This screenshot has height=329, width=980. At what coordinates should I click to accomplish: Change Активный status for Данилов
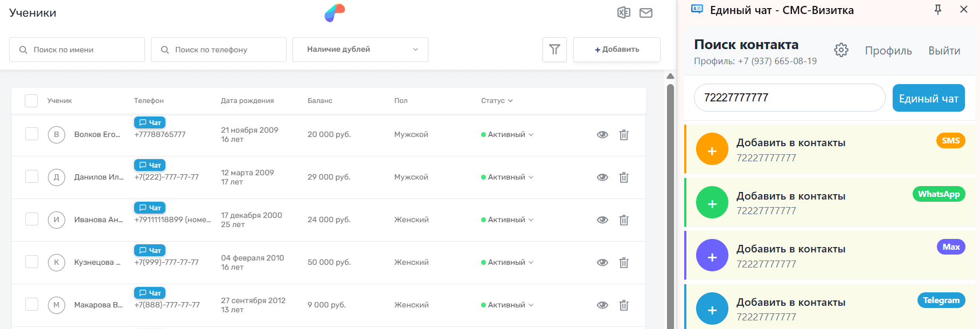507,177
